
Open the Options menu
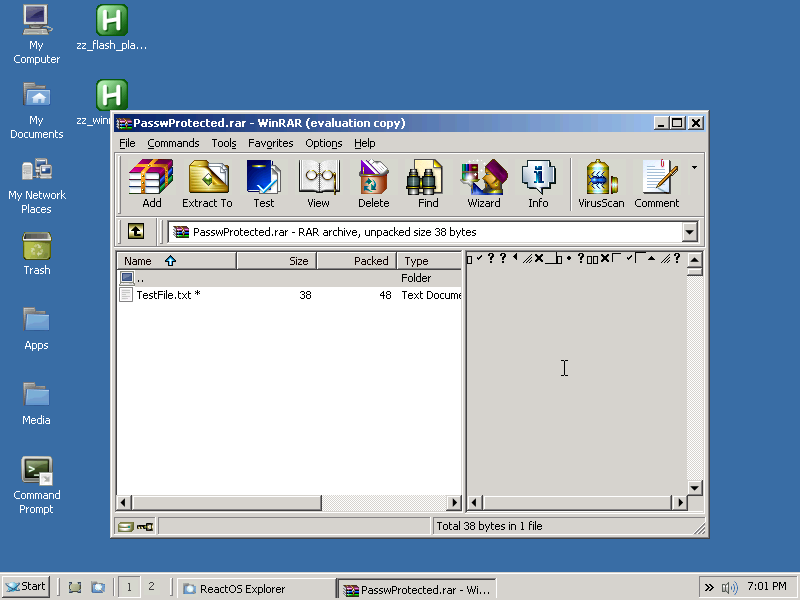pyautogui.click(x=323, y=143)
